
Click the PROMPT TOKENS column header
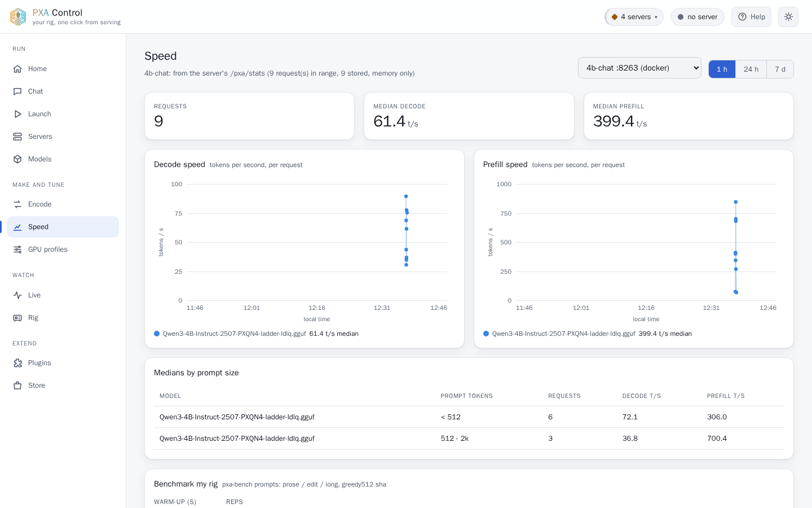(466, 396)
